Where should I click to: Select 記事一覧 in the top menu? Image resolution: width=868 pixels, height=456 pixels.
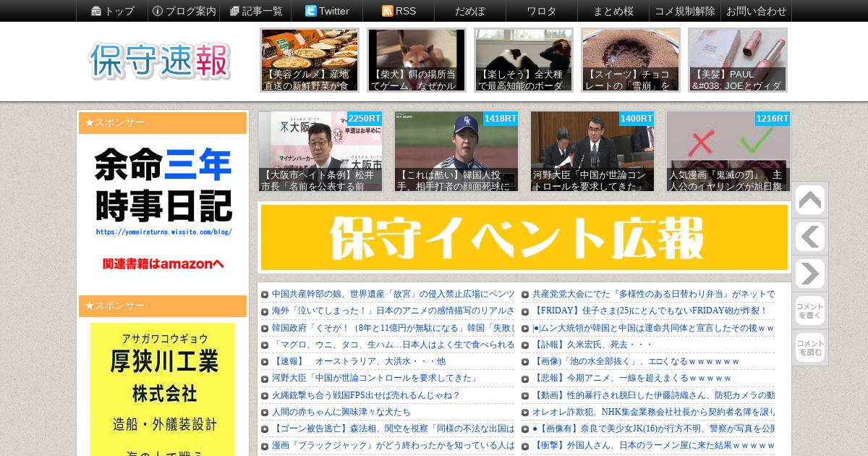(x=255, y=11)
